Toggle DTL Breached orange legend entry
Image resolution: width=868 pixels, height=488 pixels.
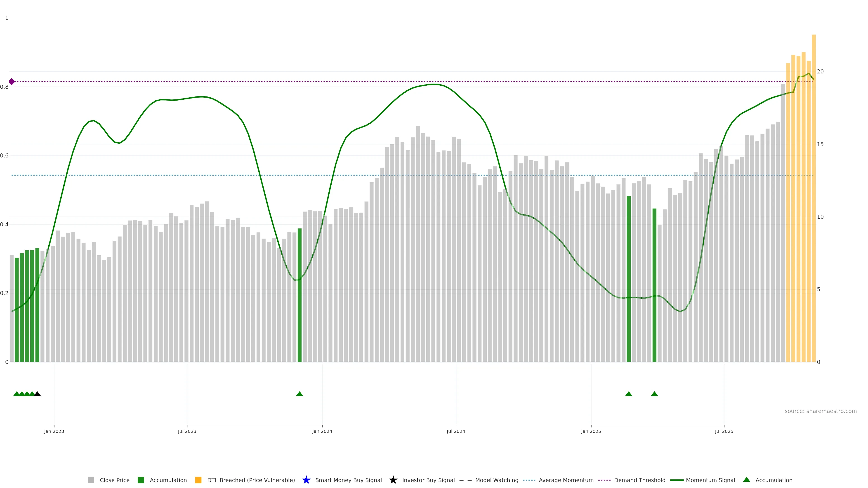pyautogui.click(x=198, y=480)
